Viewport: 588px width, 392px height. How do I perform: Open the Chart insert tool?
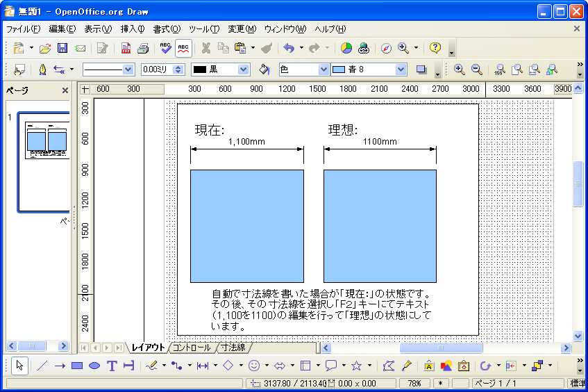[346, 48]
